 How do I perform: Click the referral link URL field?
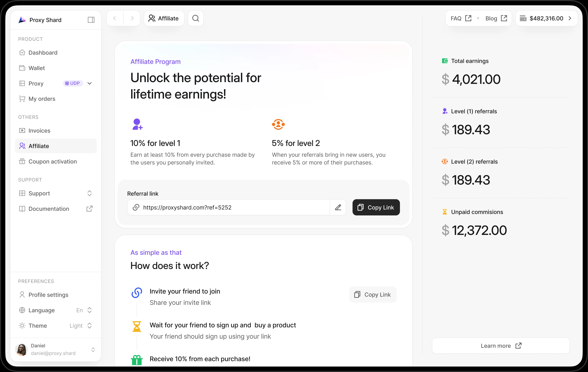click(229, 208)
